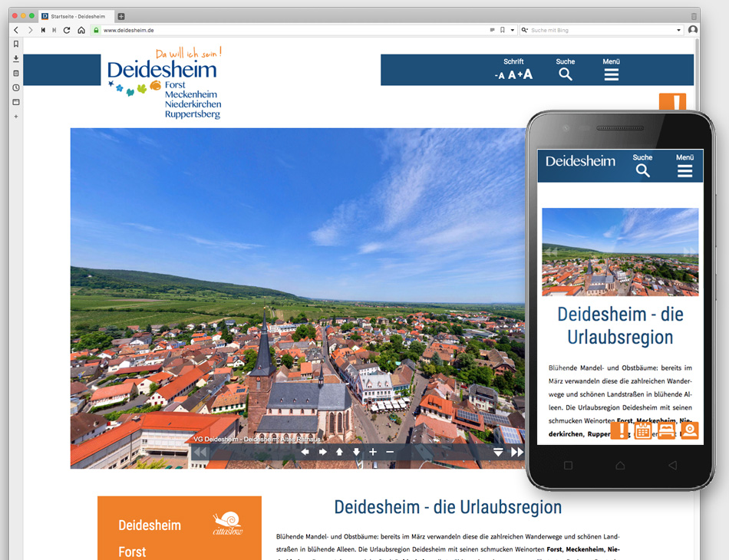Click the Deidesheim link in orange box
The image size is (729, 560).
coord(150,525)
